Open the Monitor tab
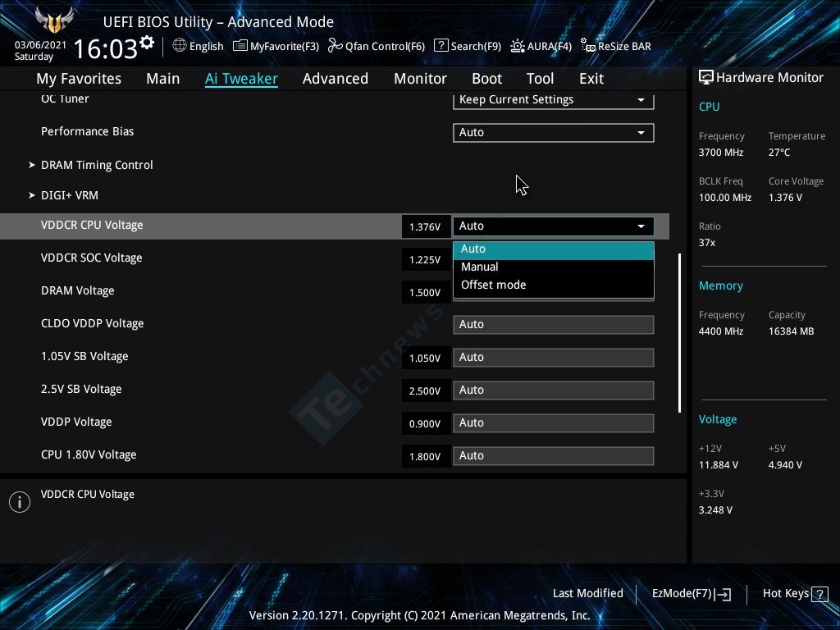The height and width of the screenshot is (630, 840). (421, 79)
